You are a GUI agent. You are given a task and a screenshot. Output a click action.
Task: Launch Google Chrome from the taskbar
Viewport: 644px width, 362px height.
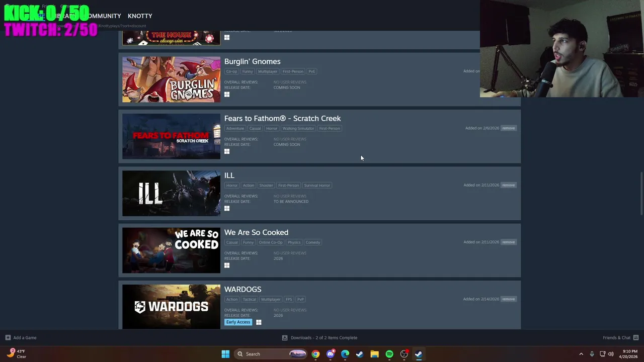point(315,354)
